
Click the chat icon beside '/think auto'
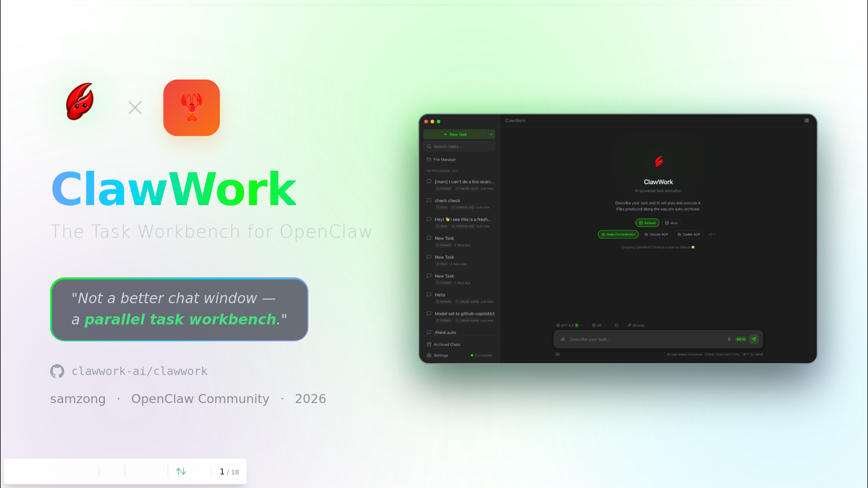point(429,333)
